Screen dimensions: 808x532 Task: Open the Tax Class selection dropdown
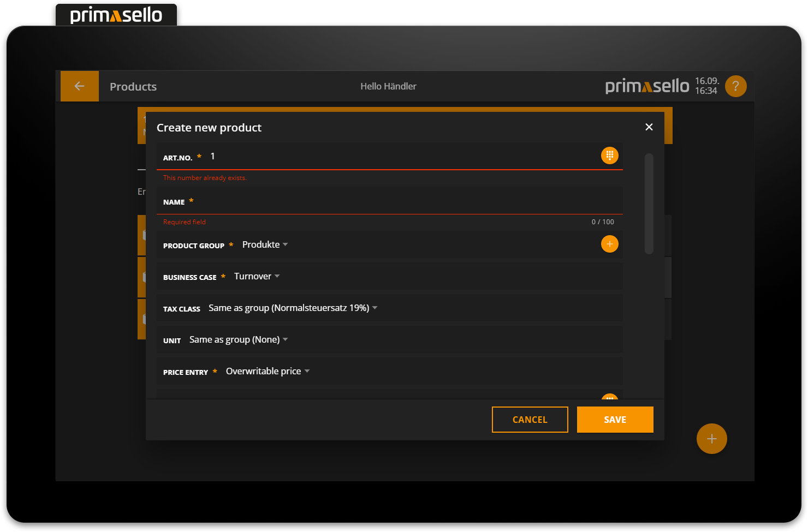293,307
